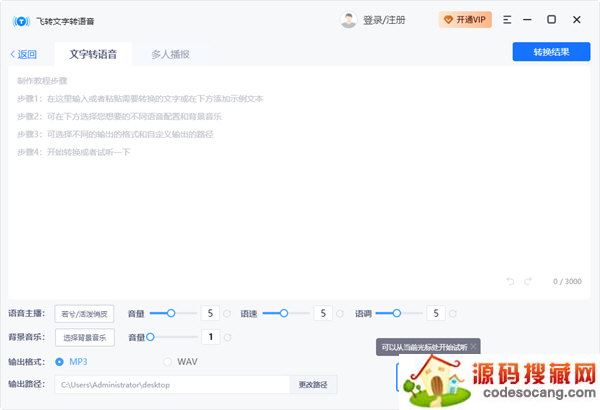Open the hamburger menu icon in title bar
Image resolution: width=600 pixels, height=410 pixels.
(507, 20)
